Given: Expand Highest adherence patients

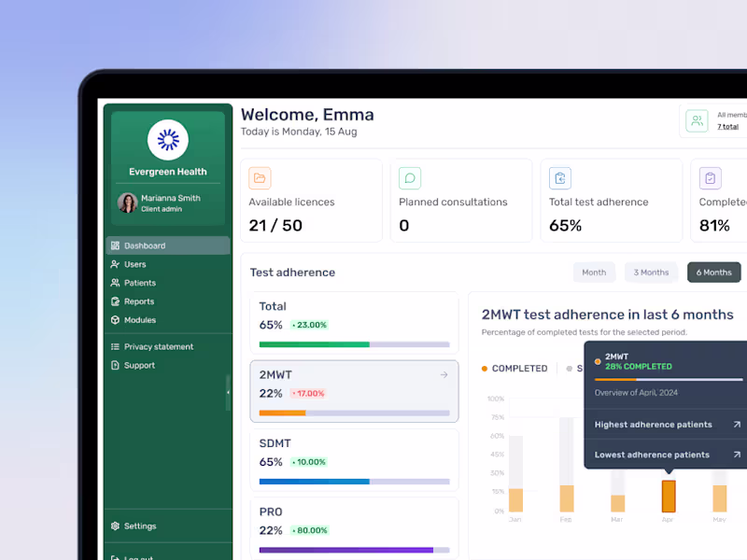Looking at the screenshot, I should 667,425.
